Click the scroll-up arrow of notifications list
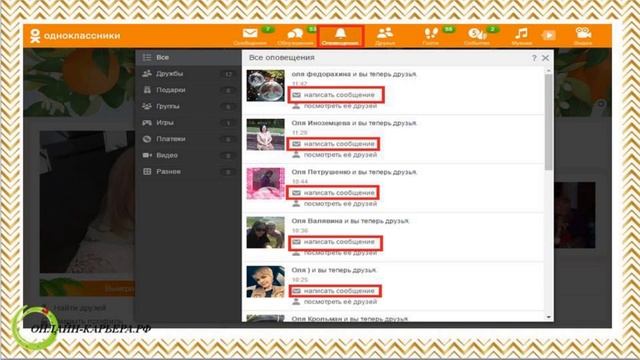This screenshot has width=640, height=360. tap(549, 71)
